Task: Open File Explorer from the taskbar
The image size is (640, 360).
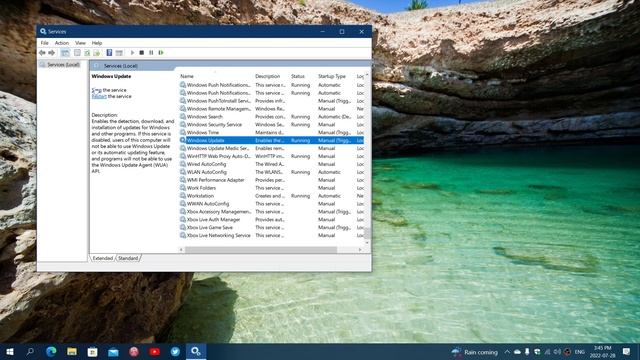Action: click(x=72, y=351)
